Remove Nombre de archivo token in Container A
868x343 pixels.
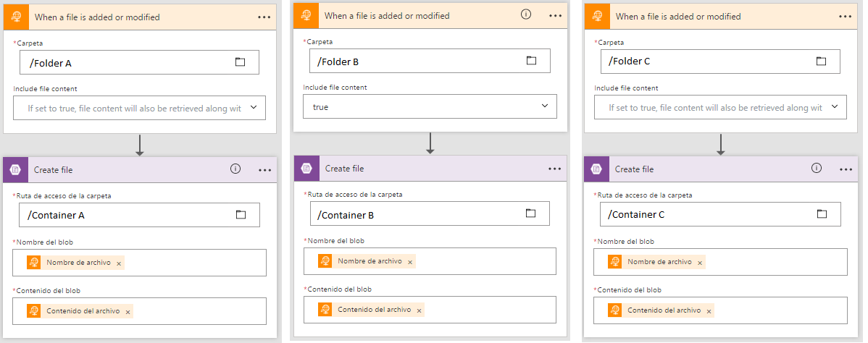tap(119, 263)
